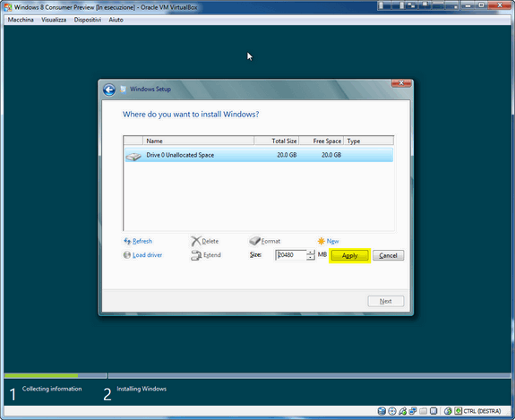Select Drive 0 Unallocated Space row
The width and height of the screenshot is (515, 420).
(x=259, y=155)
